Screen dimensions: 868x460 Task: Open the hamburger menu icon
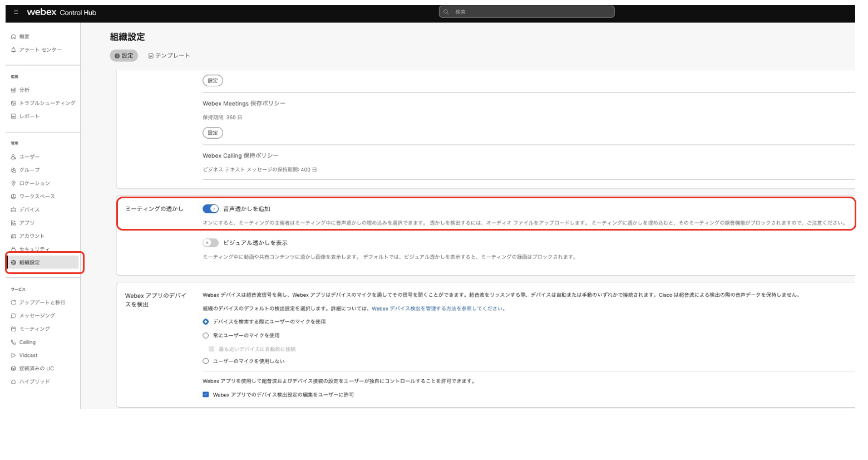pos(16,12)
